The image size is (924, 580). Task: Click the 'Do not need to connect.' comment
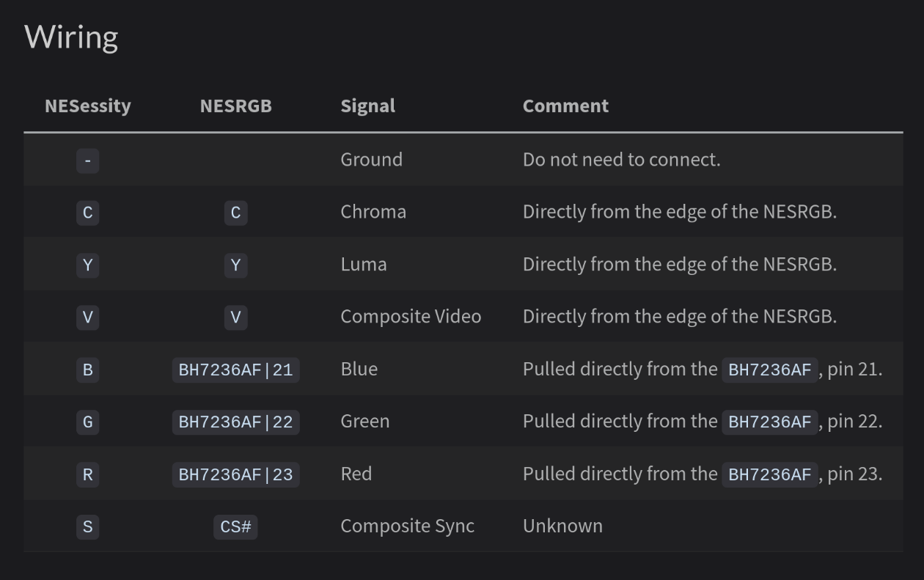click(621, 160)
